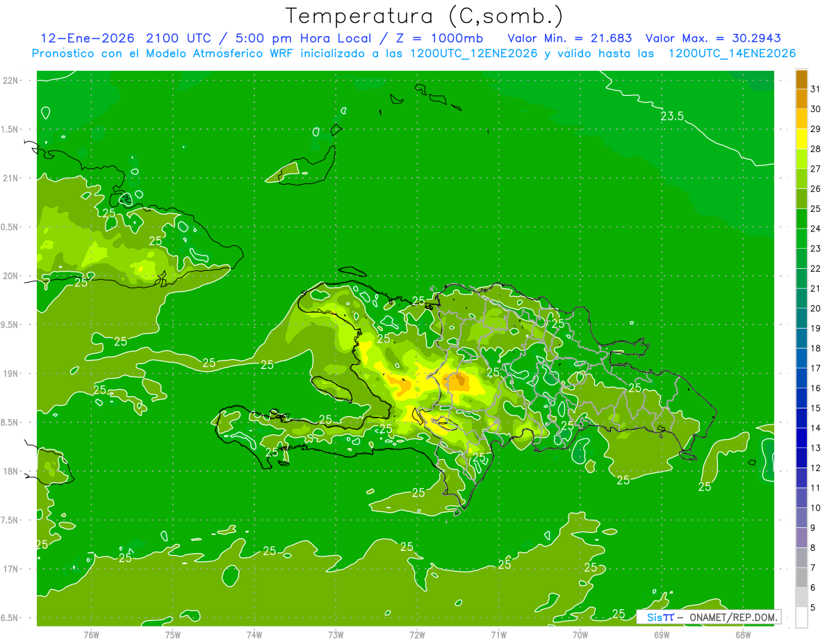Click the '19N' latitude label

click(10, 374)
